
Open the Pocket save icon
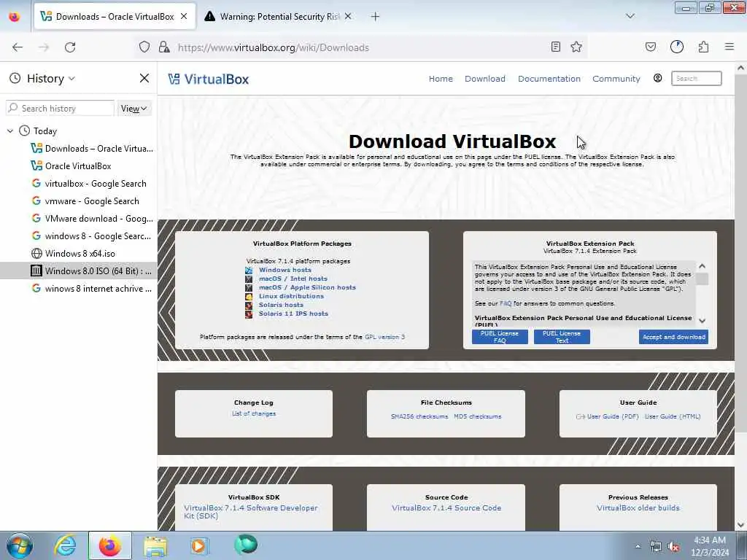[650, 47]
